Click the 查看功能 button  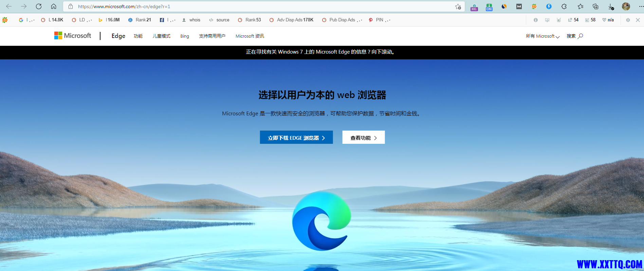coord(364,137)
